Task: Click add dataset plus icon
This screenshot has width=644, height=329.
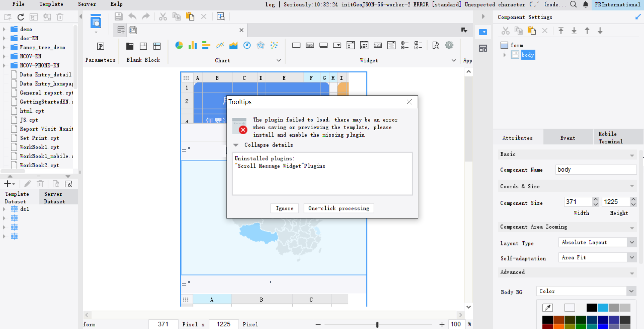Action: (8, 184)
